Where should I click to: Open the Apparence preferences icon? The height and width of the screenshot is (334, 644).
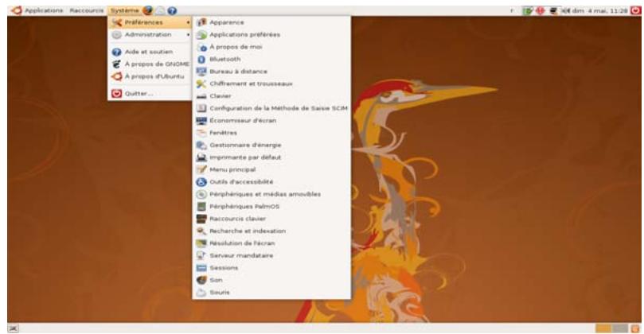201,22
